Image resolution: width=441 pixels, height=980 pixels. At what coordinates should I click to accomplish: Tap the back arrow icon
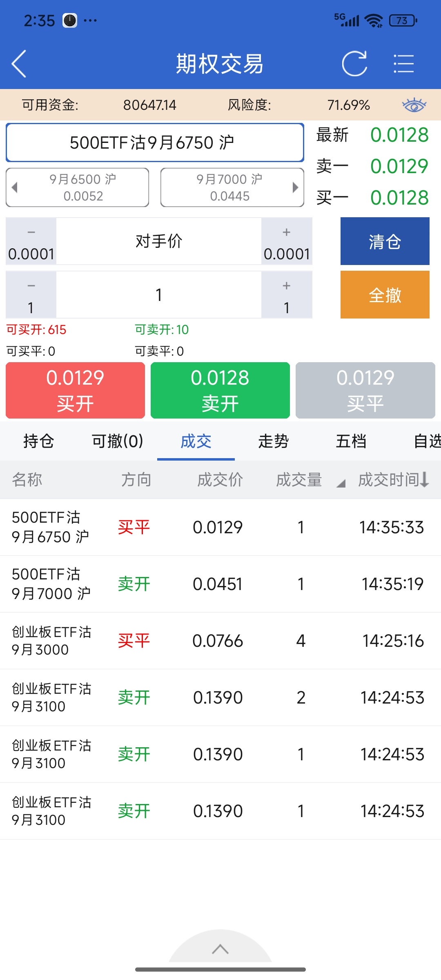(x=19, y=64)
